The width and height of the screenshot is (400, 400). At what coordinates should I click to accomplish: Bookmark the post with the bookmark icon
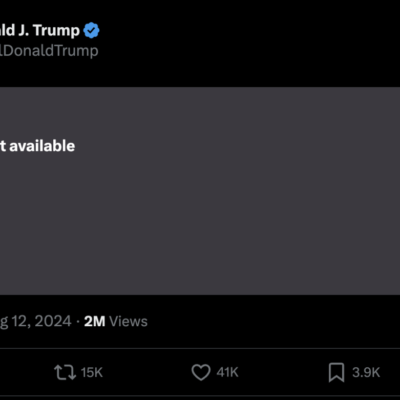336,372
